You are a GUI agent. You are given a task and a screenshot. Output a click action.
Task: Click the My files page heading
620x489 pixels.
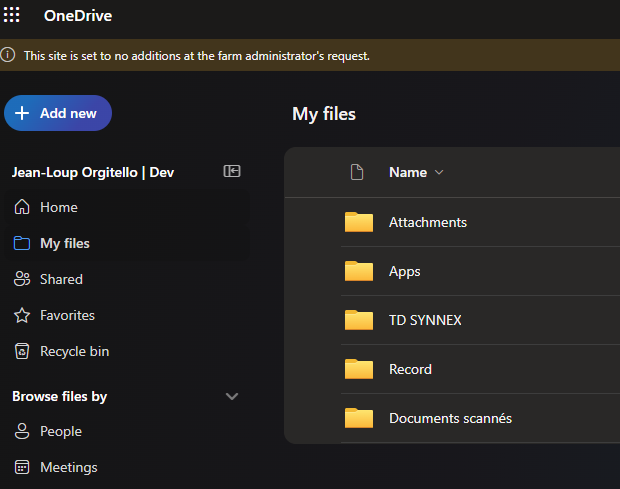324,114
